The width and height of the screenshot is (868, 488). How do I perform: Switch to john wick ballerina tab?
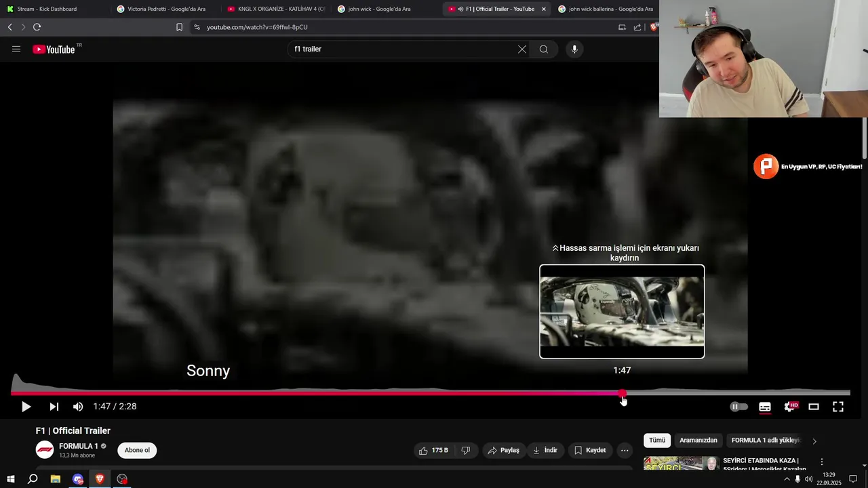click(606, 9)
